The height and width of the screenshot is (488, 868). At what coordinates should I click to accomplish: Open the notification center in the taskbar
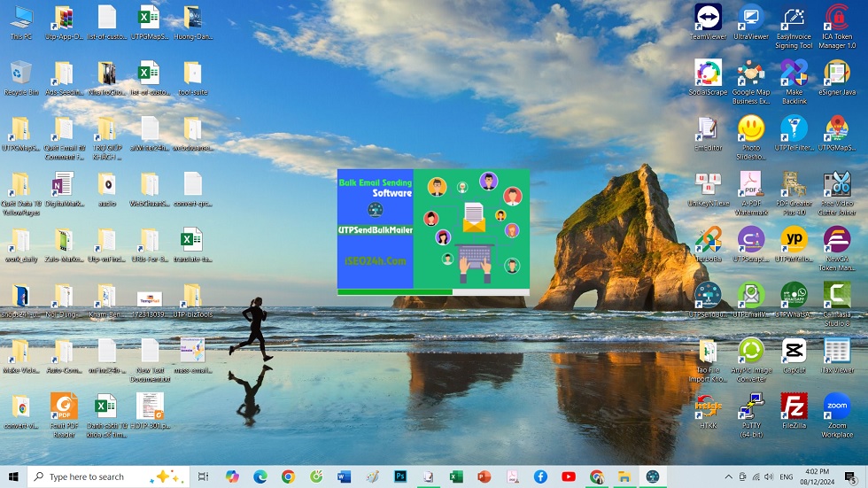pos(850,476)
